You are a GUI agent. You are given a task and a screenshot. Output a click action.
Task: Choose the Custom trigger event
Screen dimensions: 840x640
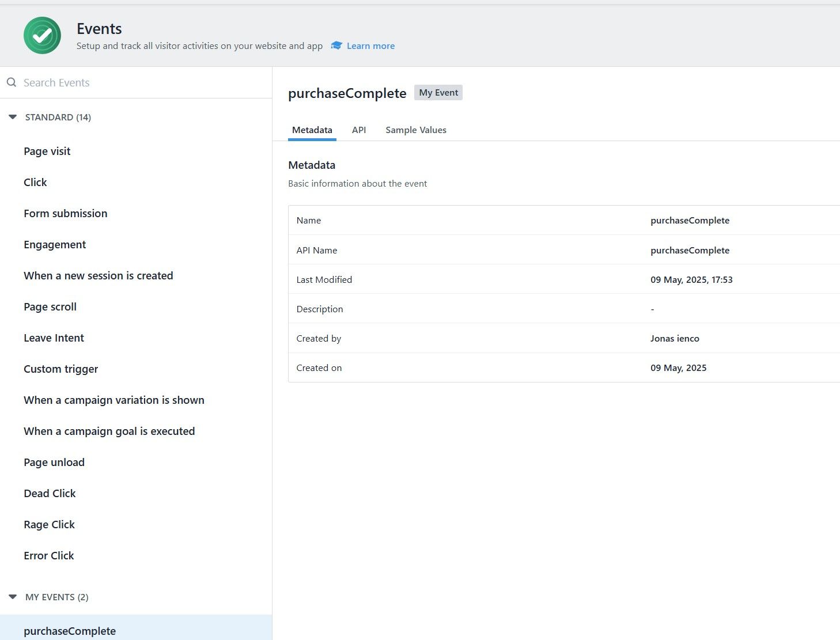(x=60, y=369)
